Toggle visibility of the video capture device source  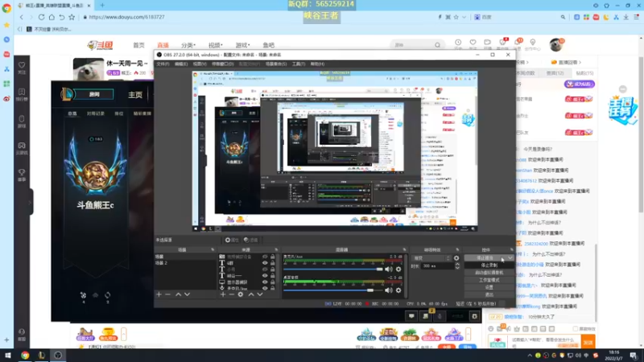pyautogui.click(x=265, y=257)
